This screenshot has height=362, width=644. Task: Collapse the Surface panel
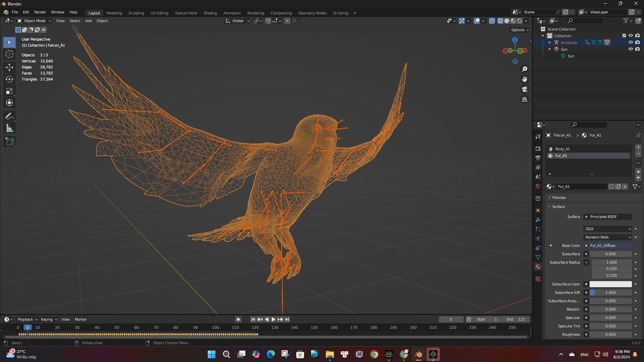(x=558, y=207)
